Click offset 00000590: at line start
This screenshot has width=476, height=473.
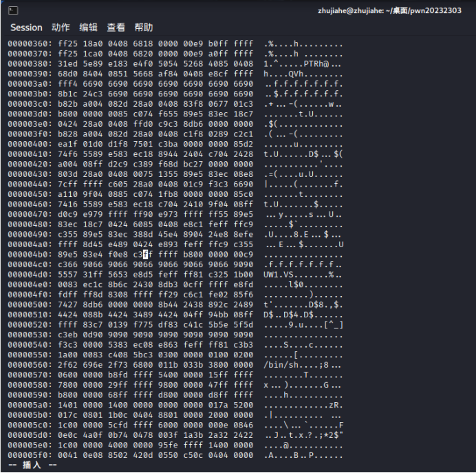click(30, 395)
